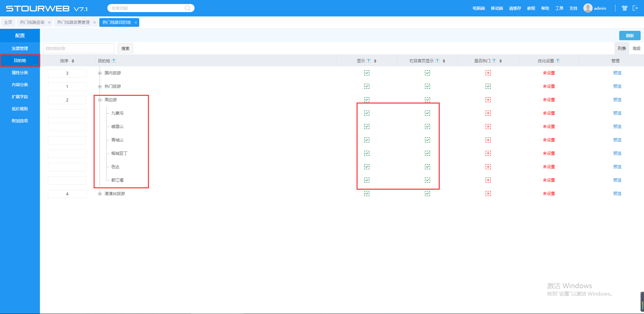
Task: Switch to the 热门线路发票管理 tab
Action: 73,22
